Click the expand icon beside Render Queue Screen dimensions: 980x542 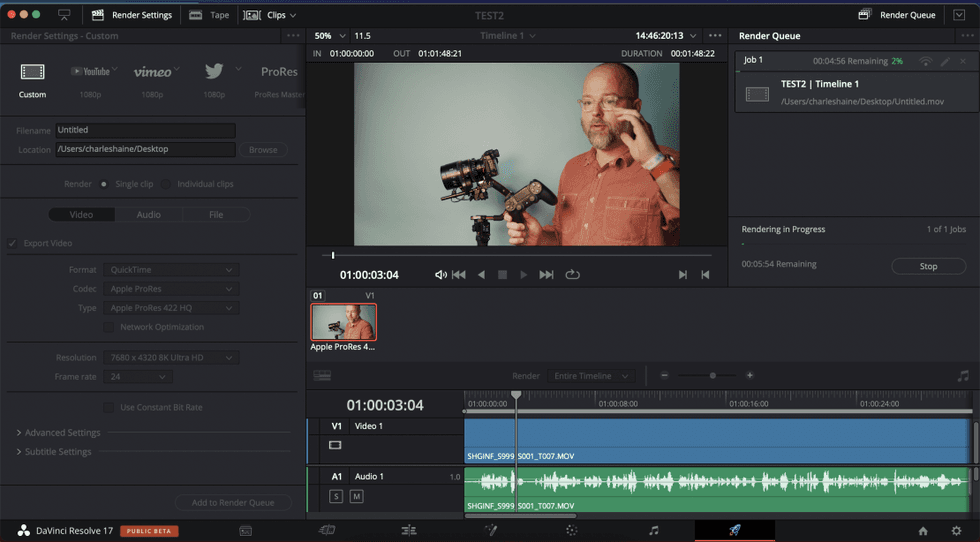[959, 15]
